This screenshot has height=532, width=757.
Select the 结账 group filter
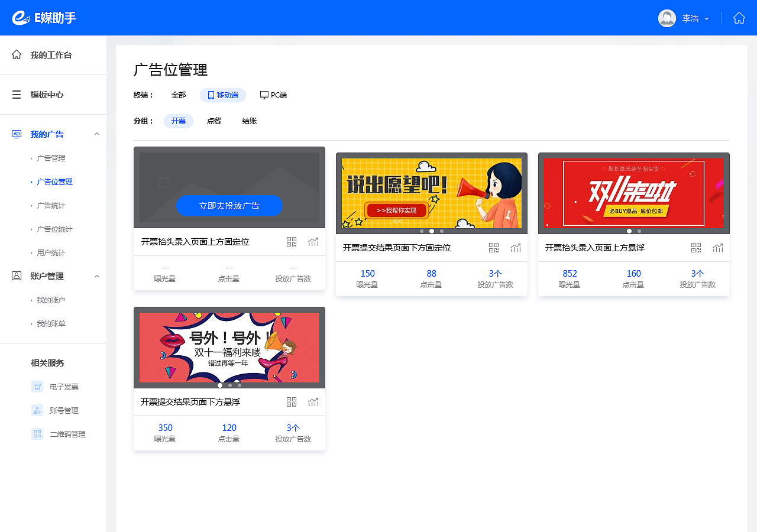pos(250,121)
